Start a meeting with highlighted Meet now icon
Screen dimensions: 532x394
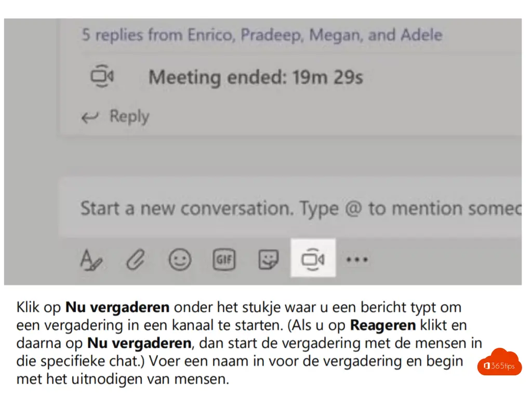[313, 259]
